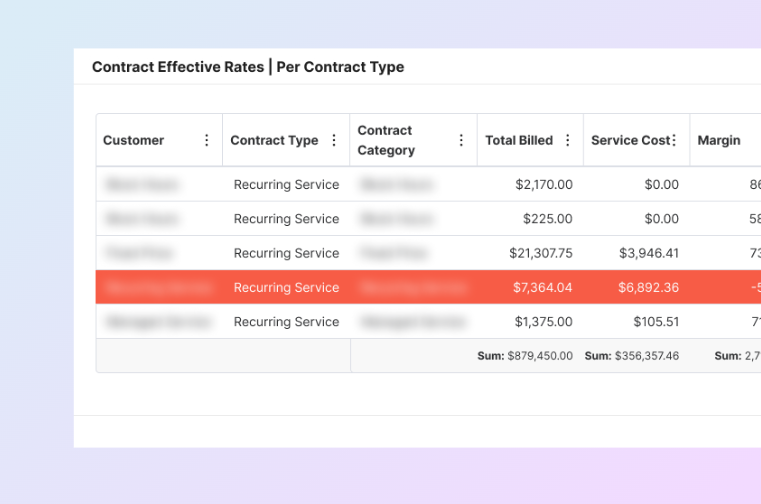Open the Service Cost column options menu
This screenshot has height=504, width=761.
[674, 141]
